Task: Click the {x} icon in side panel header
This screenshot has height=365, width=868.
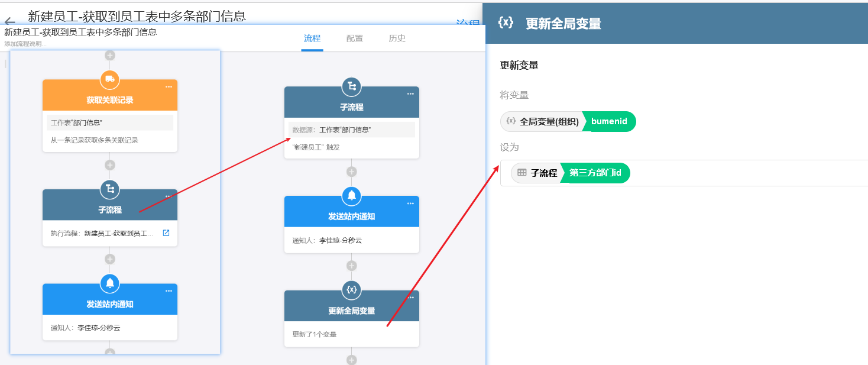Action: point(506,23)
